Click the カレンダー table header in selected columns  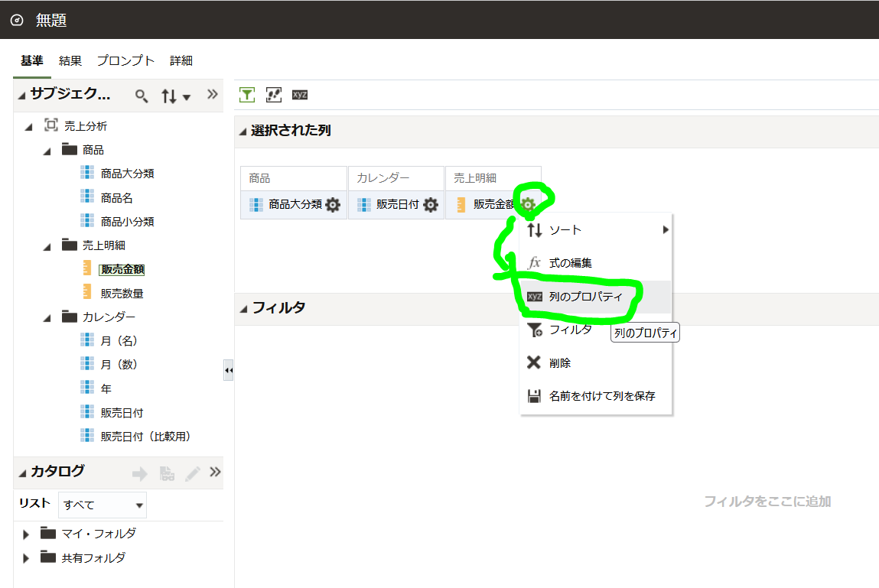pos(396,178)
